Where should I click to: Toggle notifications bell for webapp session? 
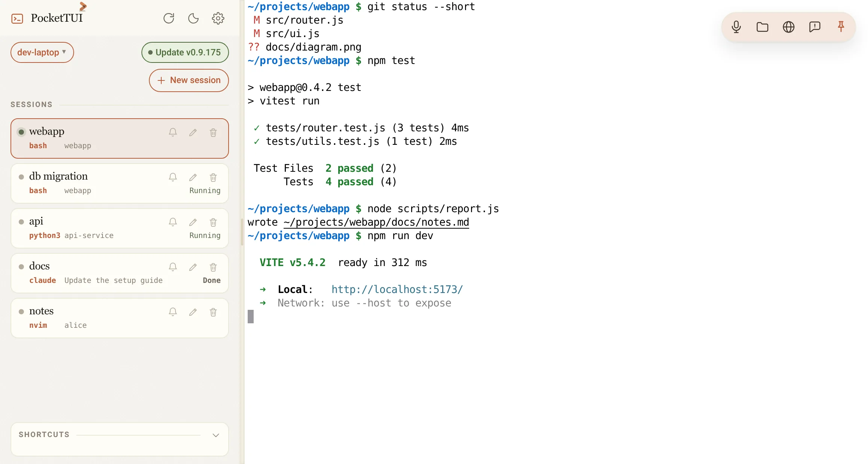click(x=173, y=132)
